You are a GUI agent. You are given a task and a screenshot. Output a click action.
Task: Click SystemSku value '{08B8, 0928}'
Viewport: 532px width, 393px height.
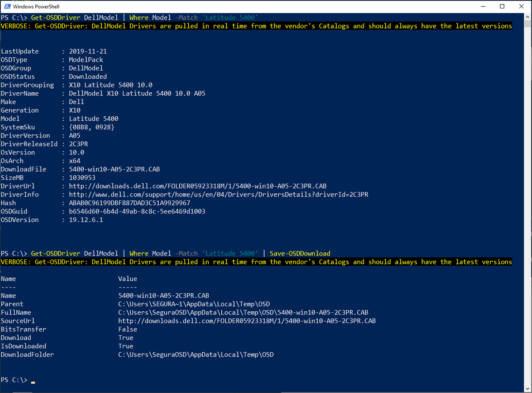coord(92,127)
